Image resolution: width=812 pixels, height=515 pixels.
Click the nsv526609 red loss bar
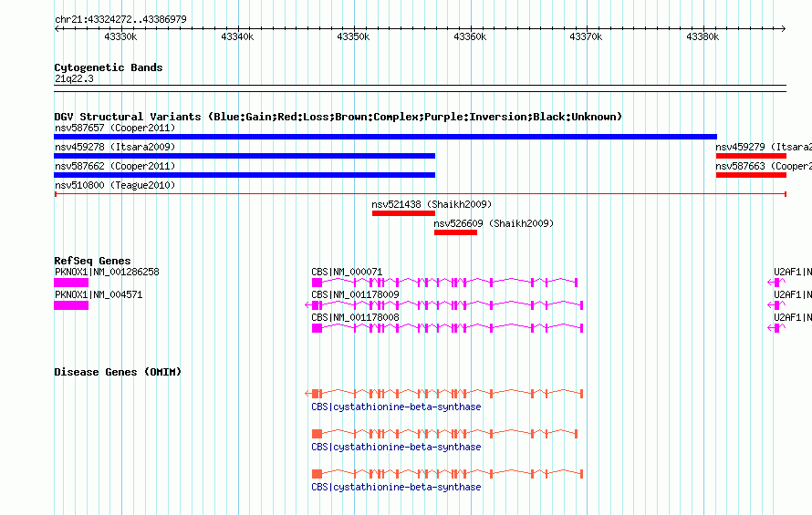(x=455, y=232)
